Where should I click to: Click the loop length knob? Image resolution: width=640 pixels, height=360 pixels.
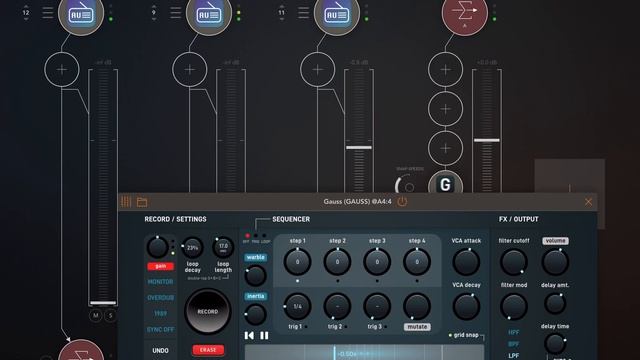point(223,247)
